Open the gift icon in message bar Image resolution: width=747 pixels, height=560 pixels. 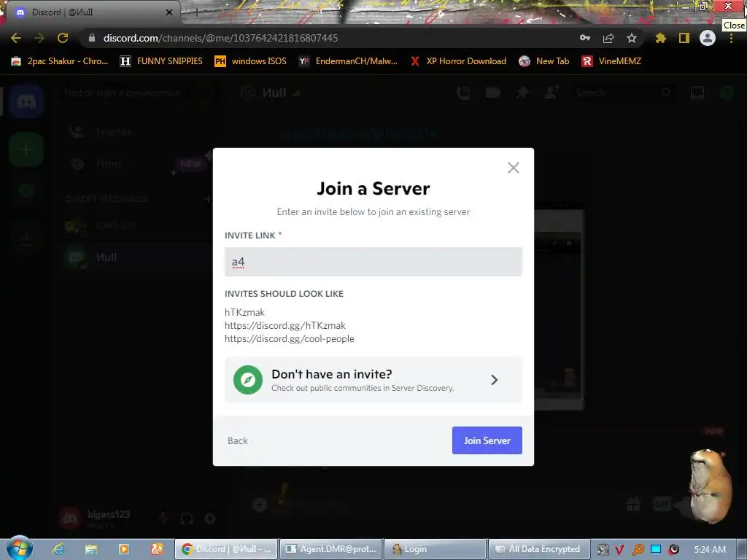633,505
